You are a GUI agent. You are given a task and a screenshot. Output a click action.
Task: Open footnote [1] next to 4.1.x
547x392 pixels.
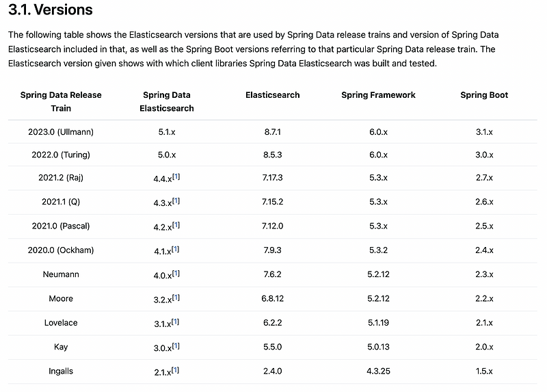pos(176,249)
